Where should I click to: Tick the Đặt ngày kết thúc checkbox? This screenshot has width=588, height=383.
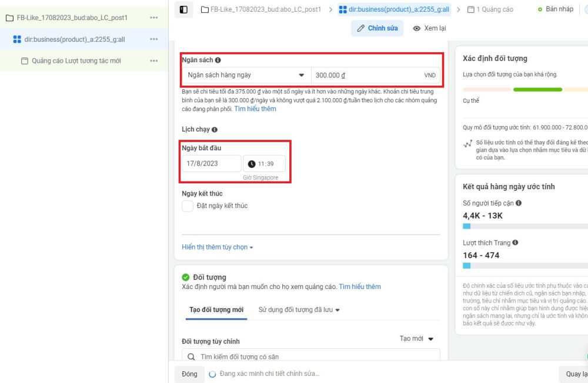(188, 206)
